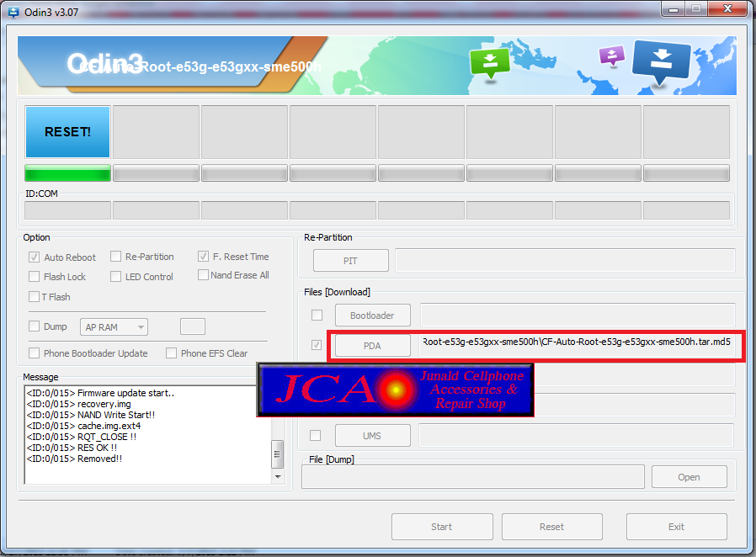Click the green ID:COM progress bar

click(67, 172)
